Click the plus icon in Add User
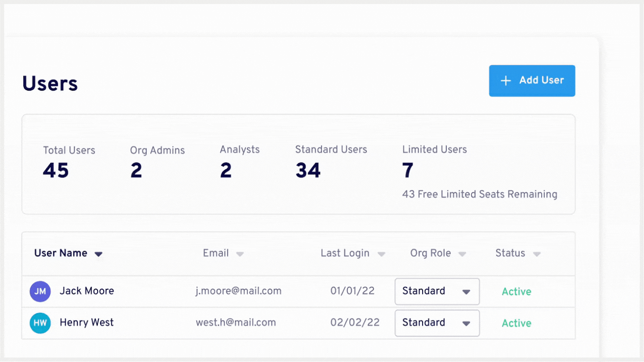The width and height of the screenshot is (644, 362). coord(505,81)
